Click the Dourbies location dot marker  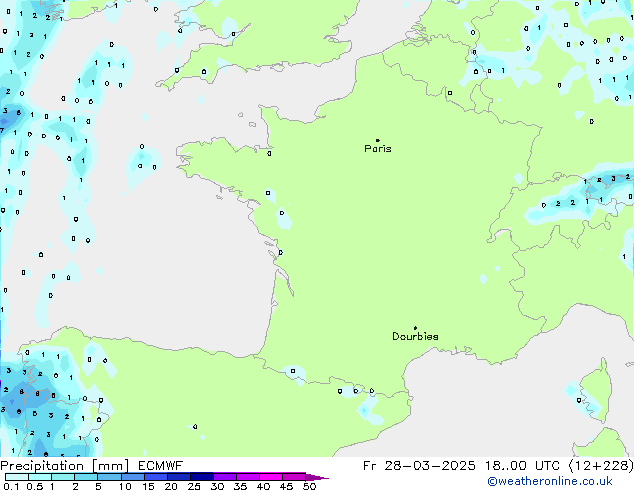pos(415,328)
